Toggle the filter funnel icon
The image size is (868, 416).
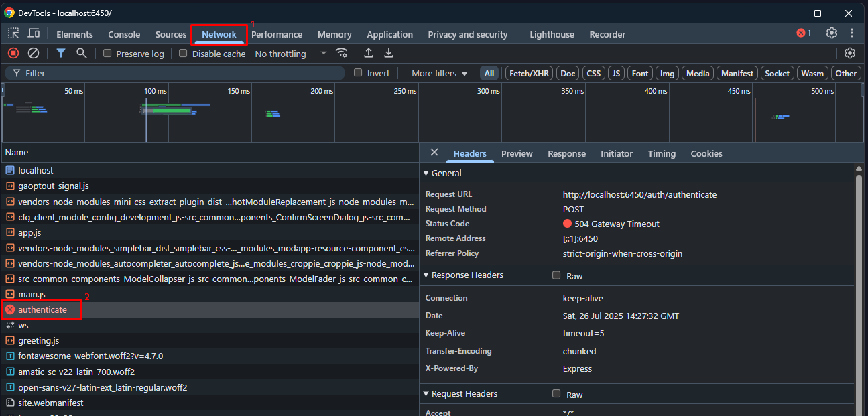61,53
